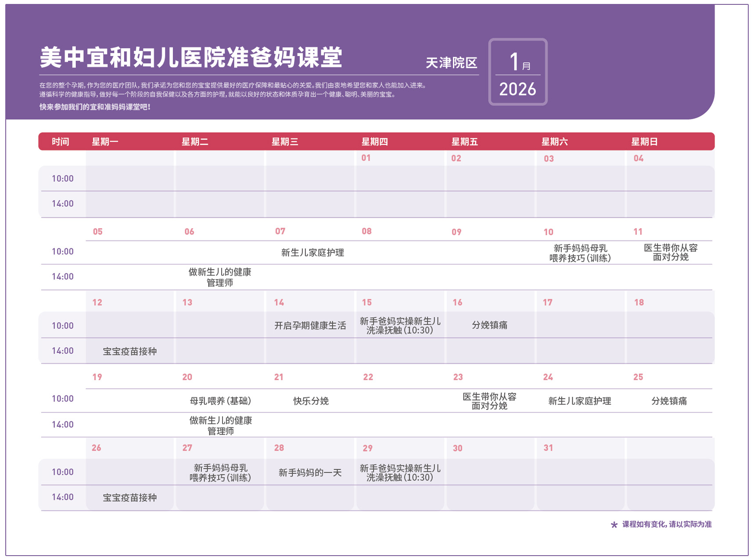The image size is (754, 560).
Task: Open 新手爸妈实操新生儿洗澡抚触 class on the 29th
Action: point(400,473)
